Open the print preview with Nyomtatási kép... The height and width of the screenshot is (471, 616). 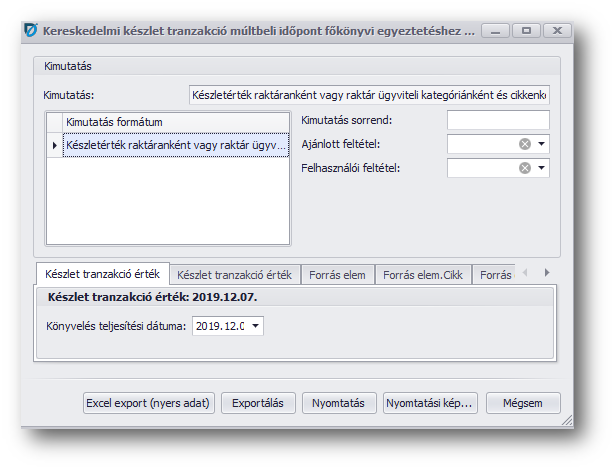[x=430, y=403]
